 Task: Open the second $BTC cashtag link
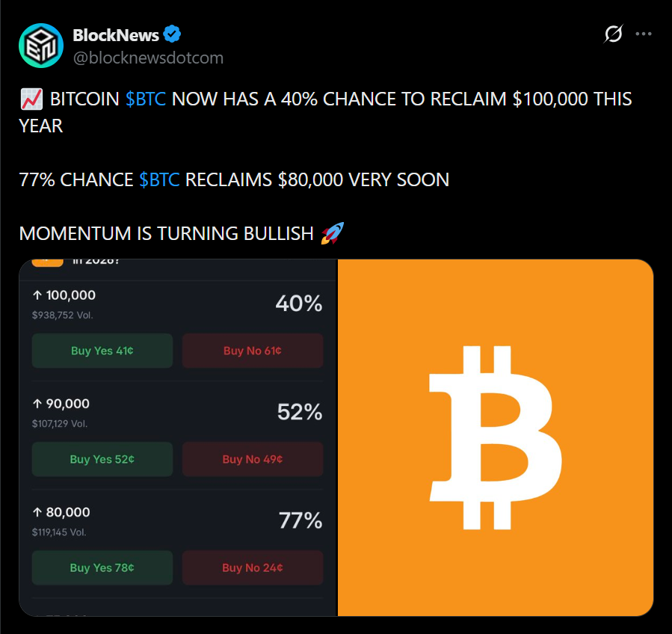(x=159, y=179)
